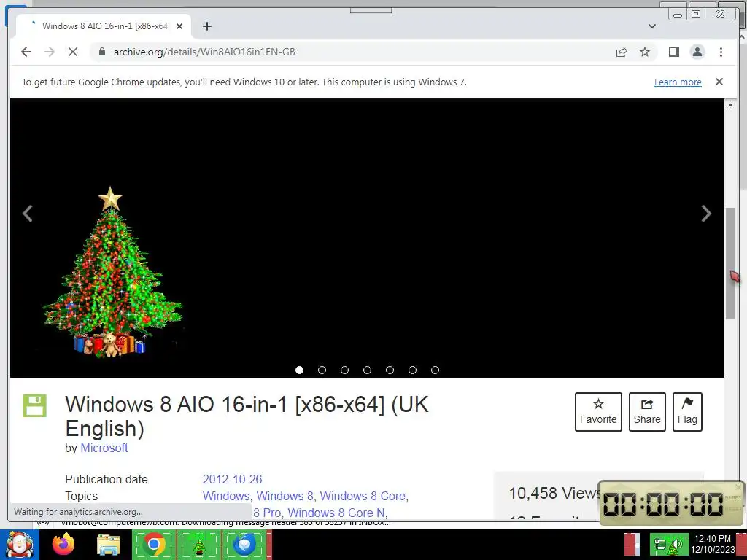This screenshot has height=560, width=747.
Task: Favorite this archive item
Action: (x=598, y=412)
